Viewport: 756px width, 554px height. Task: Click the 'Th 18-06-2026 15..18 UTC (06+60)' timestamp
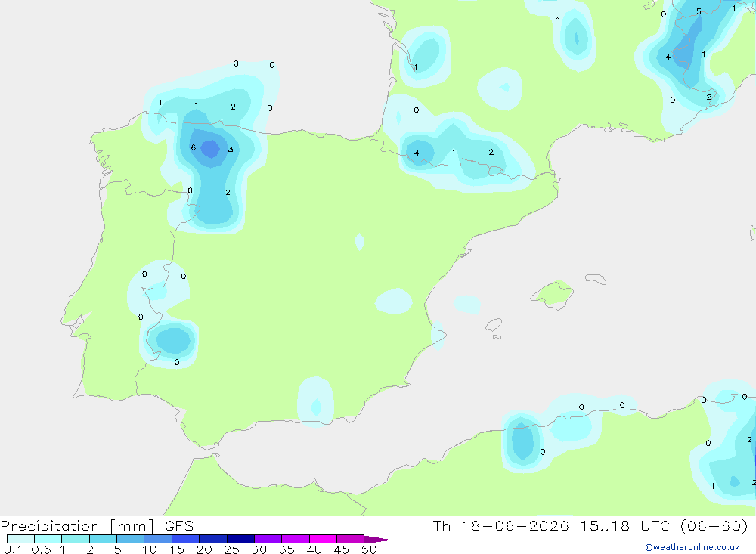[590, 526]
